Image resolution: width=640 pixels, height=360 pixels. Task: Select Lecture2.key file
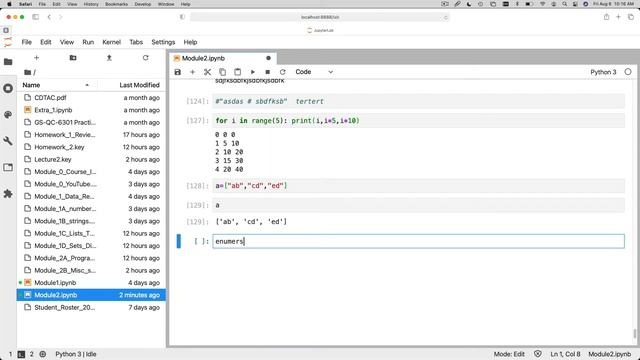click(91, 159)
